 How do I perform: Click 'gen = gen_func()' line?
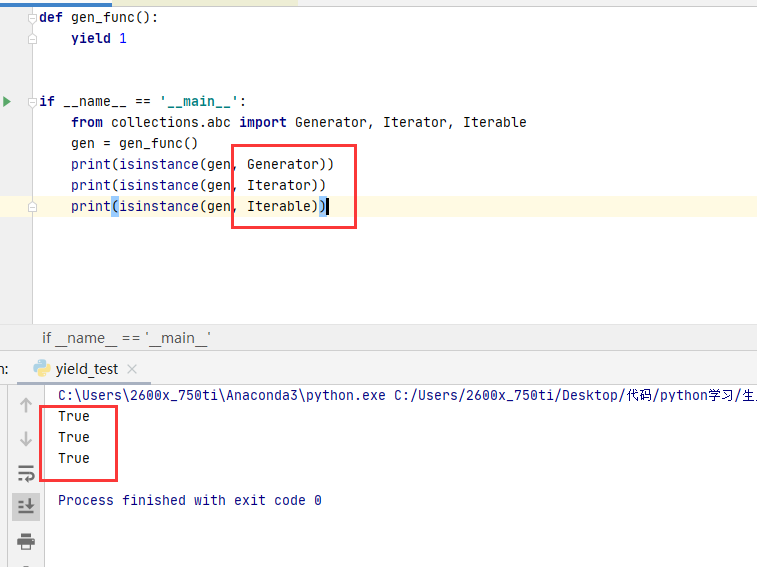click(134, 143)
